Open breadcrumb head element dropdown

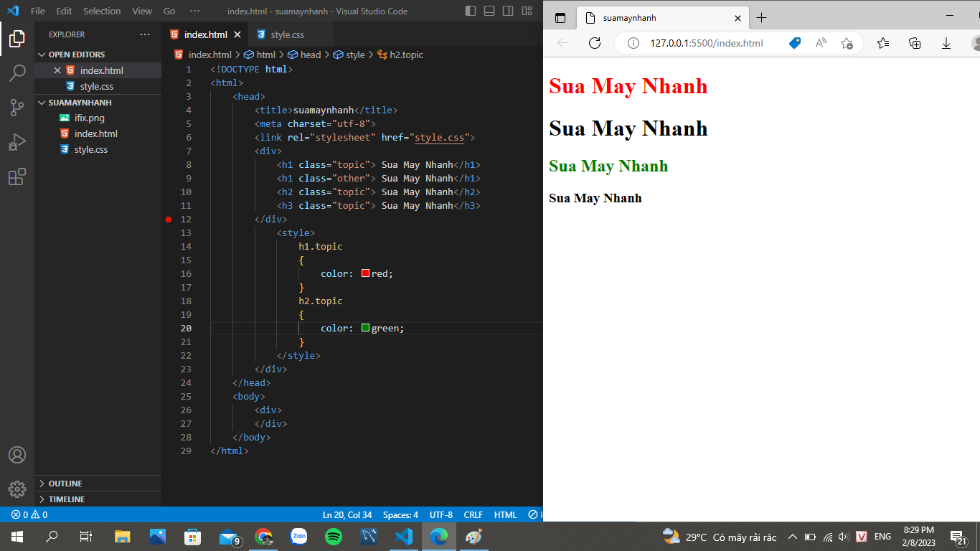304,55
